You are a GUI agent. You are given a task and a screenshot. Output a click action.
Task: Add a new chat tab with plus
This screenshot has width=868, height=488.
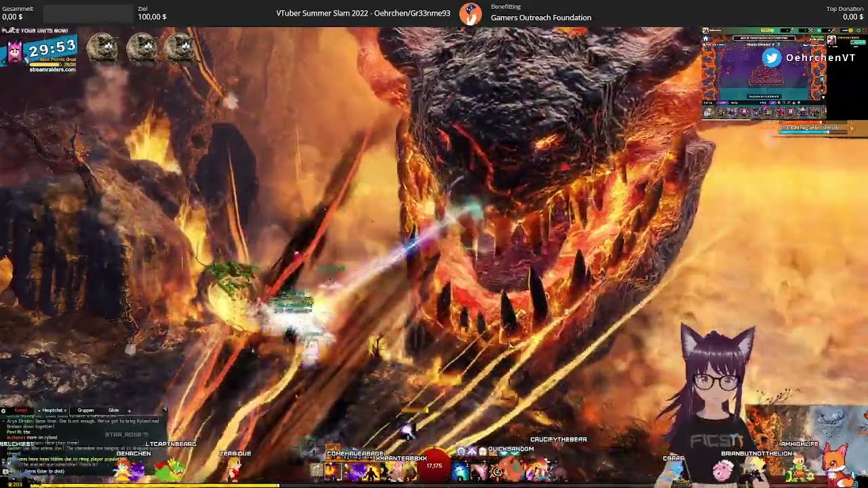(x=129, y=411)
